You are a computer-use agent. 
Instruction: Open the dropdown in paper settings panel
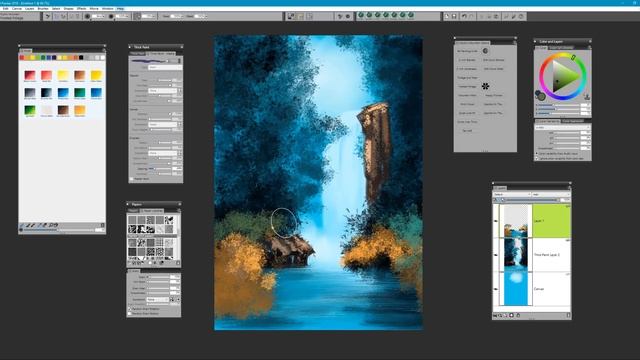158,299
